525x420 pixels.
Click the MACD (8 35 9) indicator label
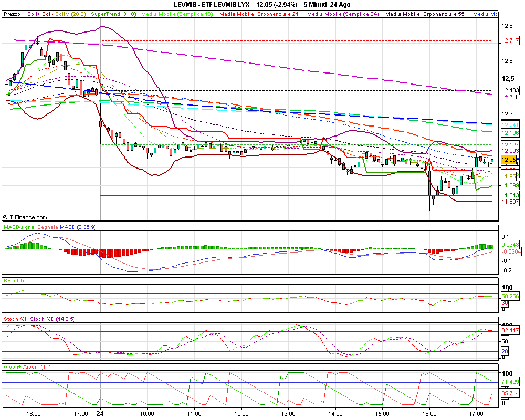pyautogui.click(x=78, y=227)
